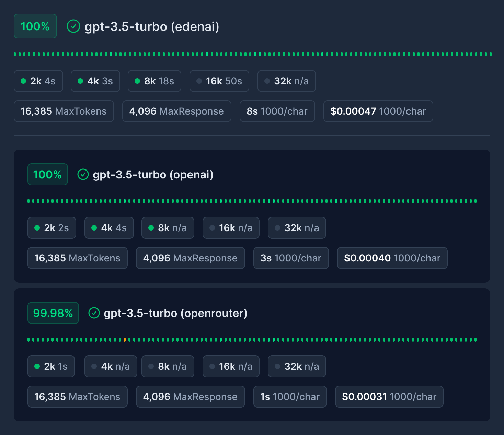Select the openai '2k 2s' chip
504x435 pixels.
tap(52, 228)
